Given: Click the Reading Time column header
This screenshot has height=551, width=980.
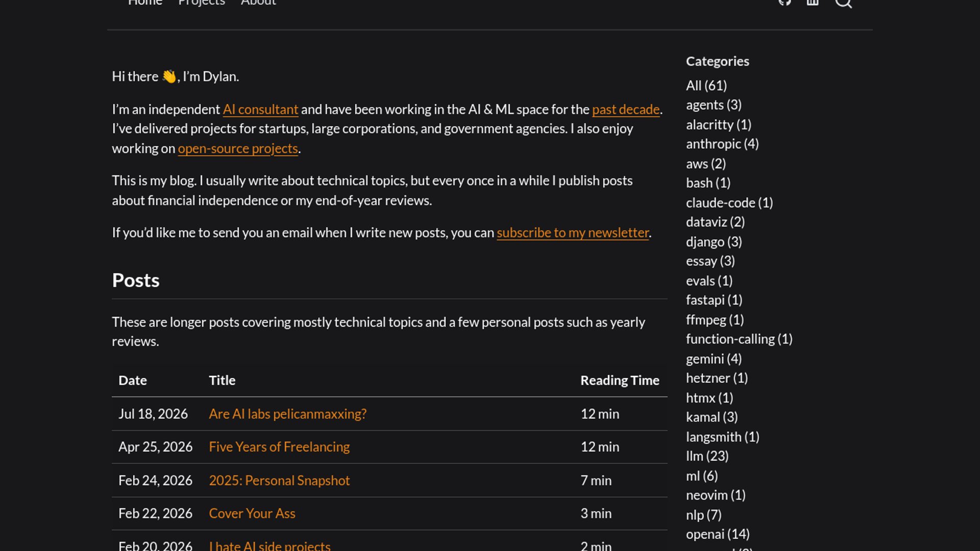Looking at the screenshot, I should pos(620,381).
